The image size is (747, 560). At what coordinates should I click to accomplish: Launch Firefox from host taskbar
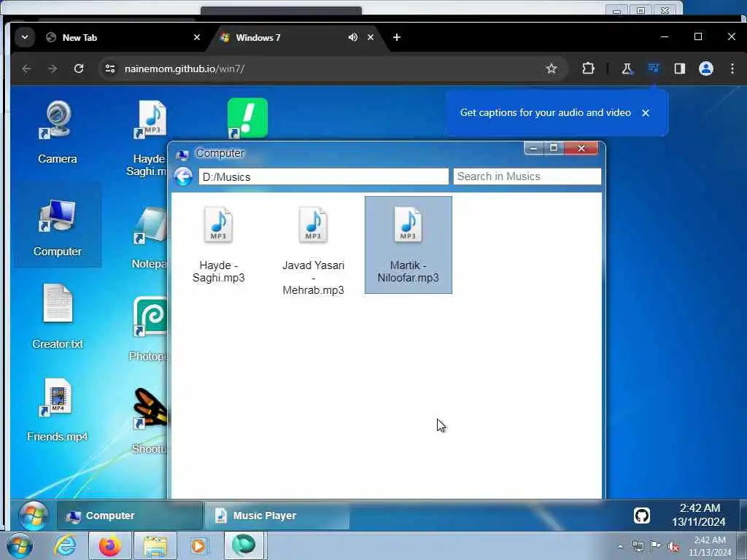110,545
